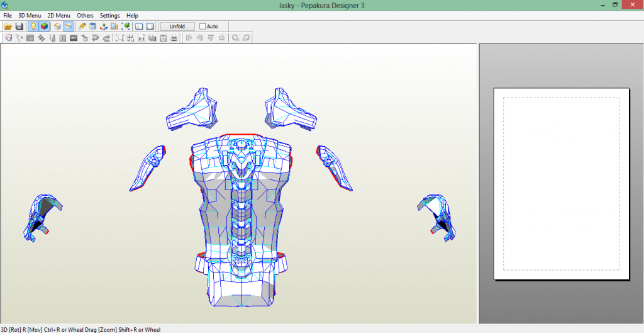This screenshot has height=333, width=644.
Task: Choose the join/disjoin faces tool
Action: pyautogui.click(x=19, y=38)
